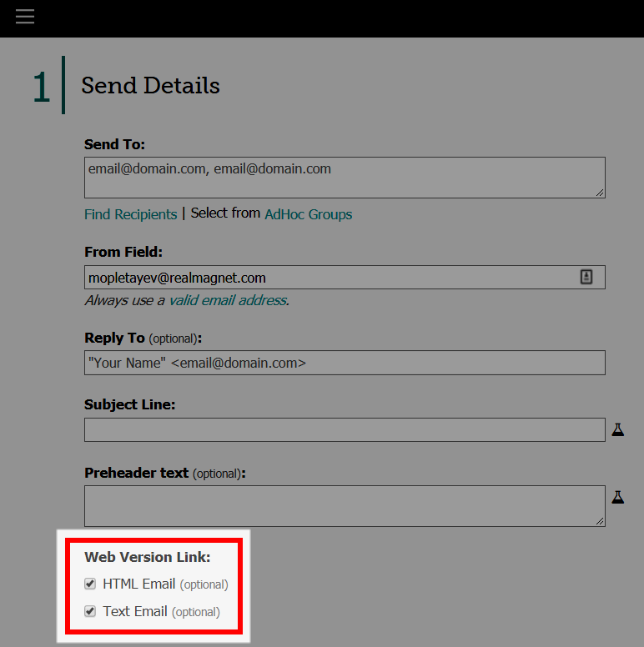Click the 'Subject Line:' field label
This screenshot has width=644, height=647.
pos(129,404)
